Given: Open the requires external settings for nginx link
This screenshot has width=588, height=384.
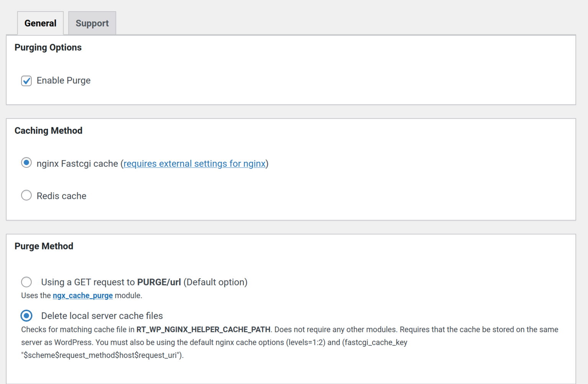Looking at the screenshot, I should pos(194,164).
